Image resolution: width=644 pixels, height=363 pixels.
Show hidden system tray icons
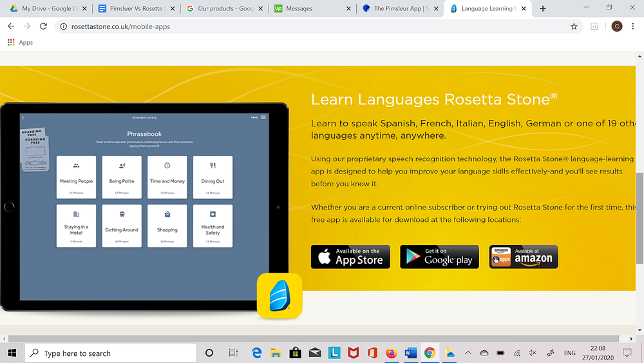(x=468, y=353)
